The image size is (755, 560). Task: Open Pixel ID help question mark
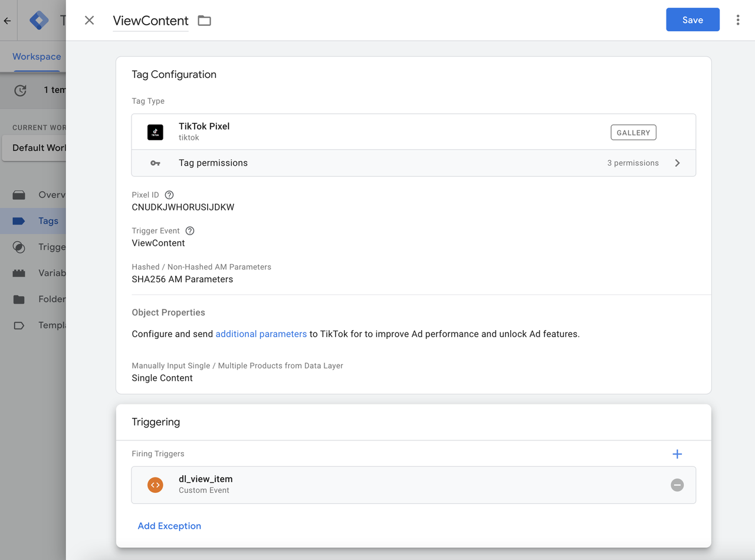[169, 195]
